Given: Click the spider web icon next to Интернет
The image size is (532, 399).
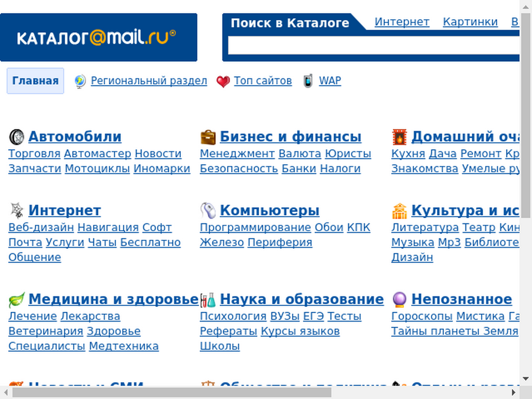Looking at the screenshot, I should 17,211.
